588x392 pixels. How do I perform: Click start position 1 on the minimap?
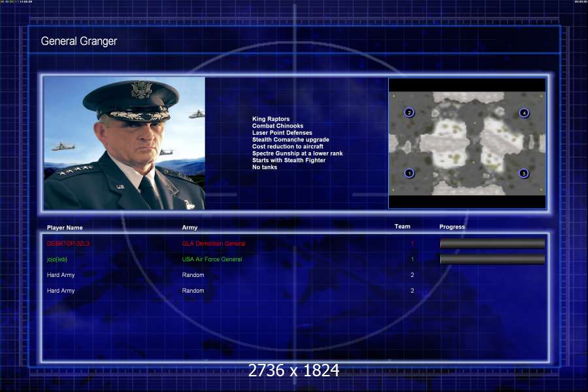coord(410,173)
